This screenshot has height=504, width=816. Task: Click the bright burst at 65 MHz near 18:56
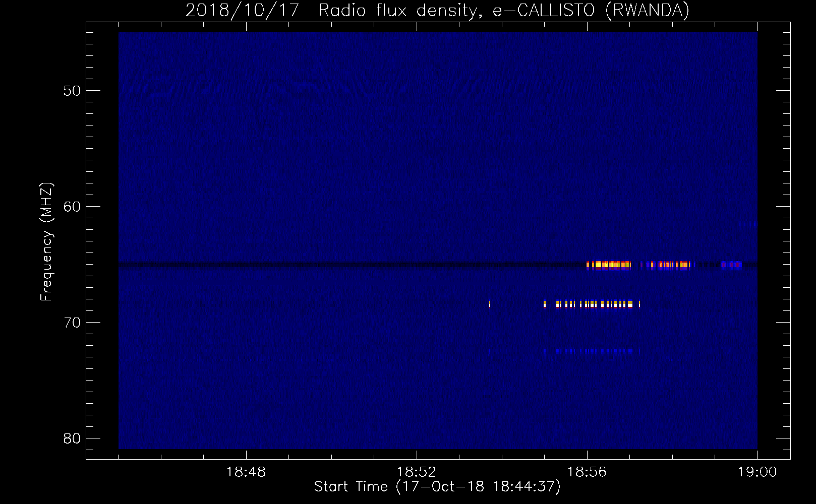coord(609,265)
